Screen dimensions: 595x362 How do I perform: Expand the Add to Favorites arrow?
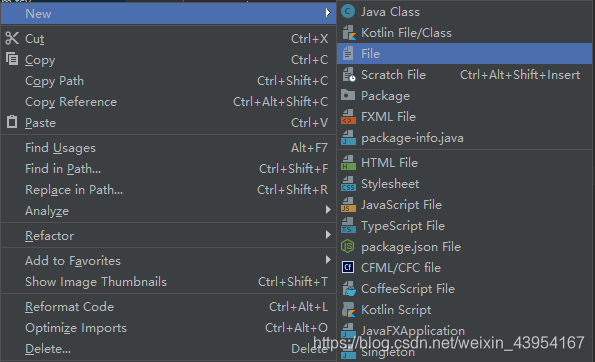pyautogui.click(x=328, y=260)
